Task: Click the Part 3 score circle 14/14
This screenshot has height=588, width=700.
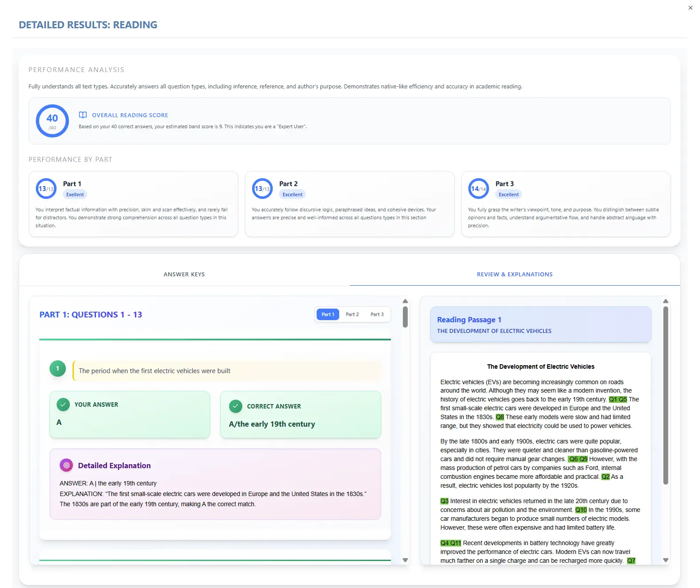Action: [478, 189]
